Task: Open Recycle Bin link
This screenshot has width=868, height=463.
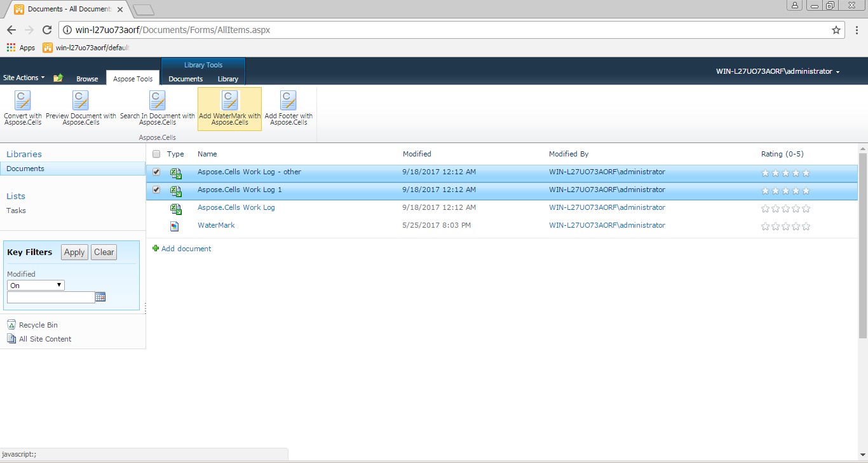Action: click(38, 325)
